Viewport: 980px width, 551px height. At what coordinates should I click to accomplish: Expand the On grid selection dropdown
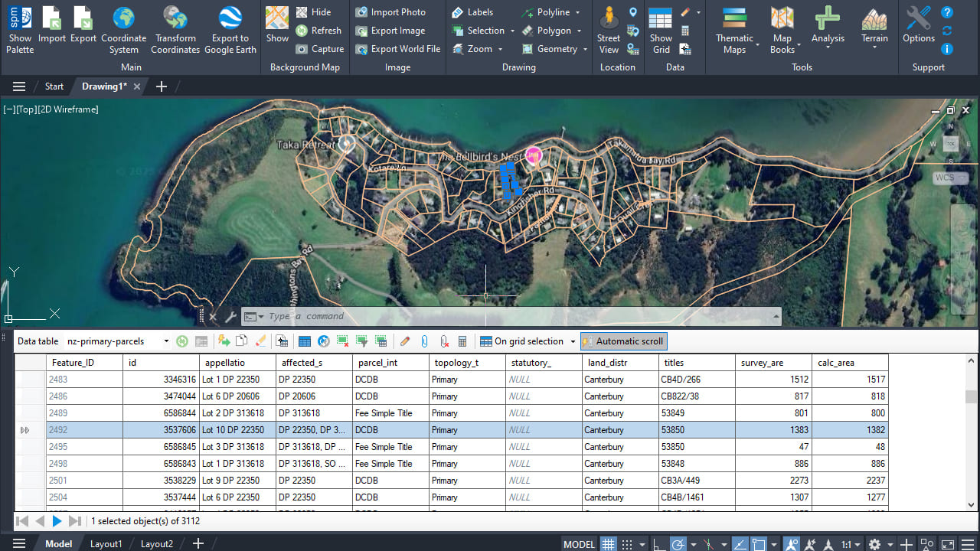pos(572,341)
